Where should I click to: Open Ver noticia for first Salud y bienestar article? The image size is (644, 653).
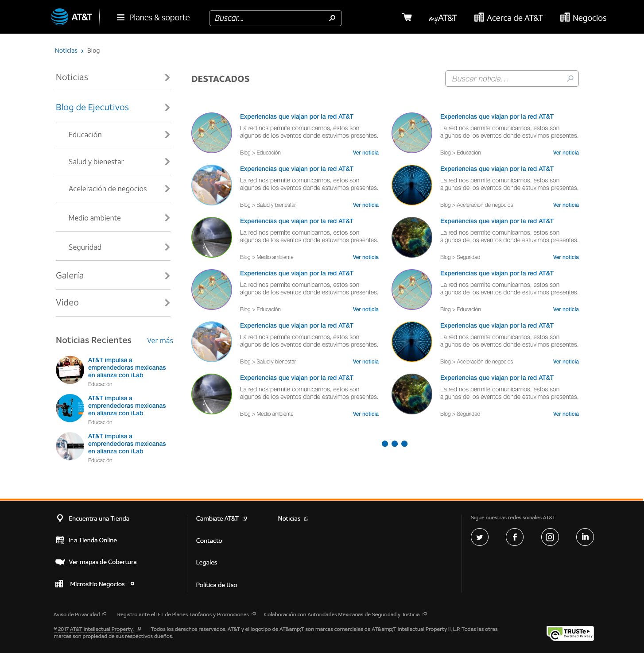(365, 205)
